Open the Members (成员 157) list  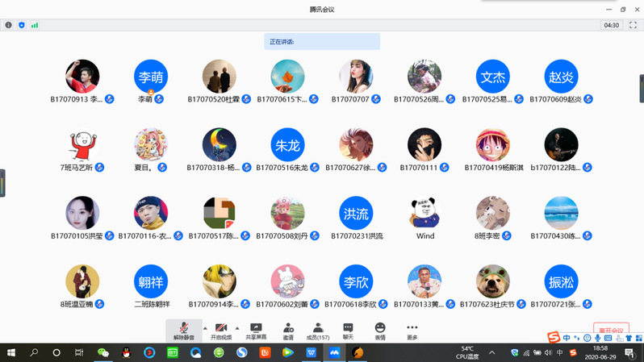(318, 331)
